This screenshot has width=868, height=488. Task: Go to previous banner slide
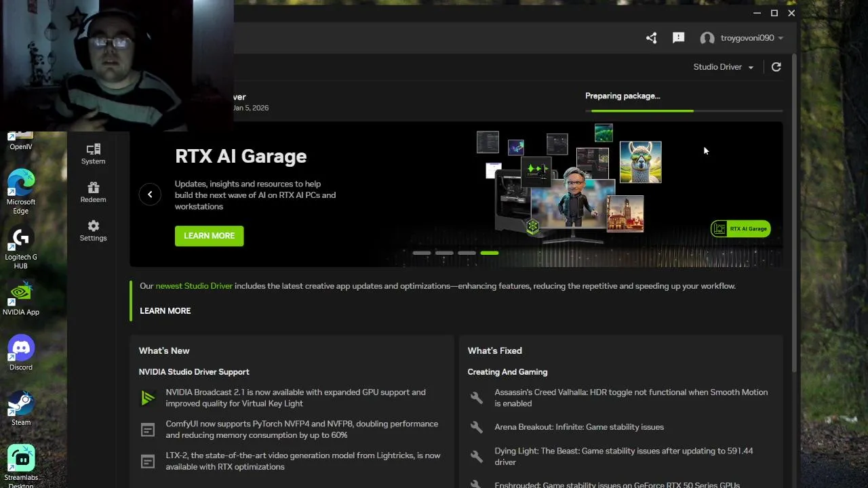coord(150,195)
